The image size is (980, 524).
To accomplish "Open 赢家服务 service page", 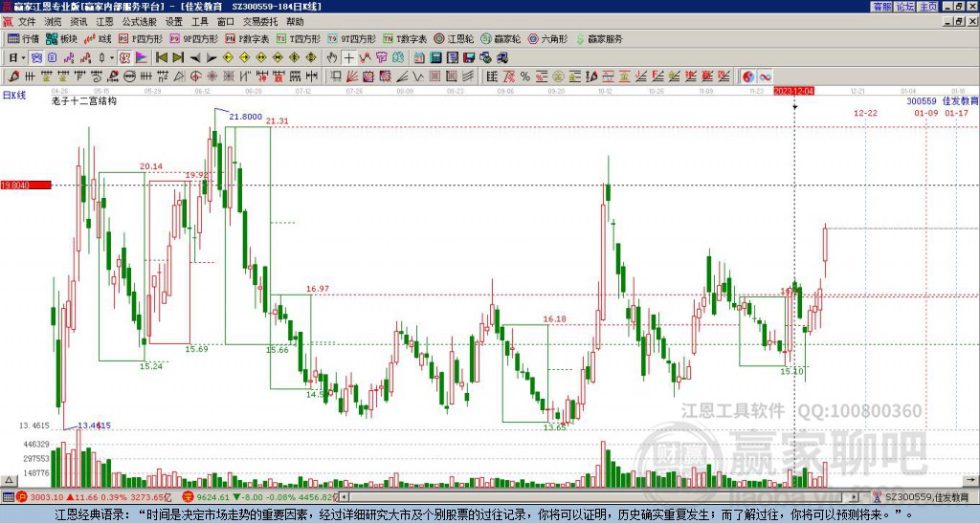I will tap(599, 38).
